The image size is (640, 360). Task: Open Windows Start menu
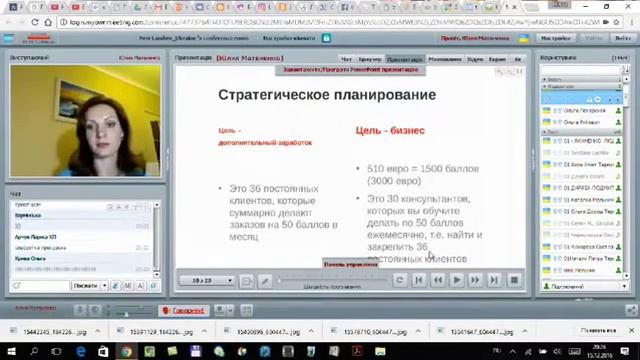coord(11,351)
